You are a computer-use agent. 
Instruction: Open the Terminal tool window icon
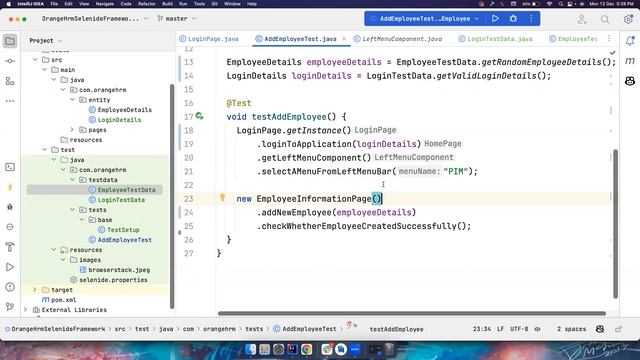click(10, 167)
